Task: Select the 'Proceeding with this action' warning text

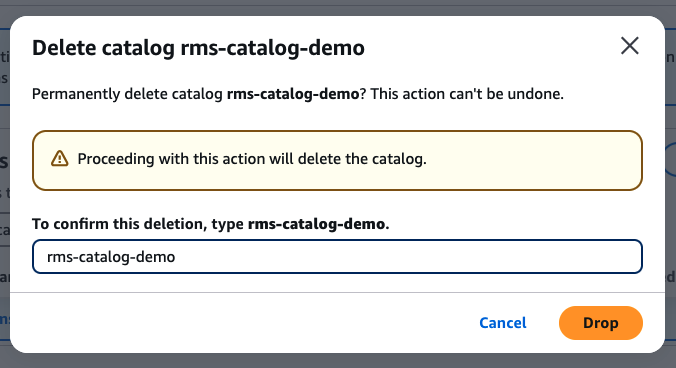Action: click(x=252, y=159)
